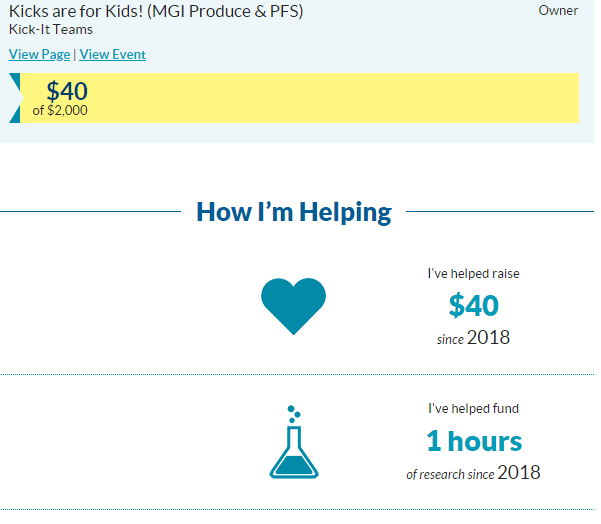
Task: Click "since 2018" under the raised amount
Action: coord(473,338)
